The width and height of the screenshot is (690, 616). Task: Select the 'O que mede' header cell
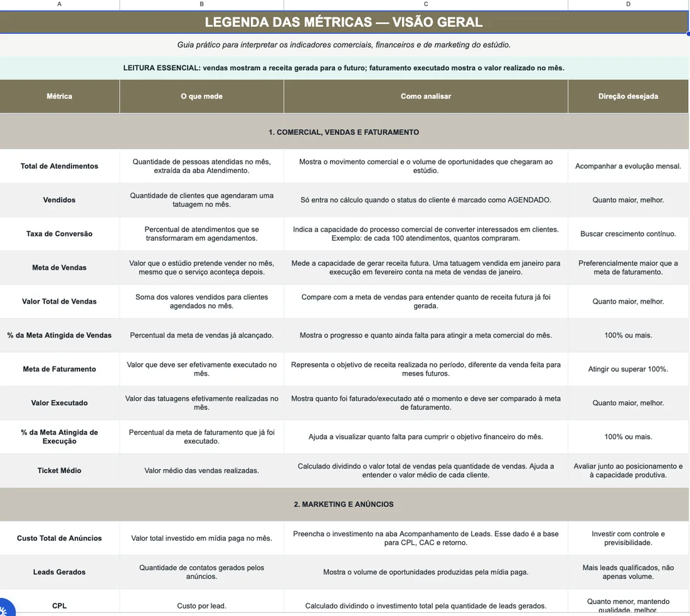(x=201, y=97)
